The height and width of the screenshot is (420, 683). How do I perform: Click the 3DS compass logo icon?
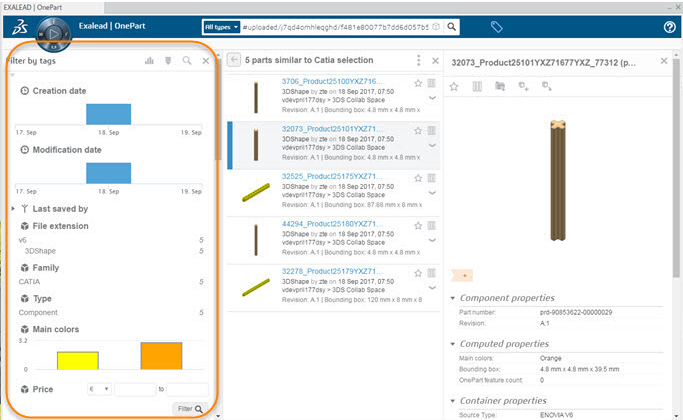pos(54,34)
